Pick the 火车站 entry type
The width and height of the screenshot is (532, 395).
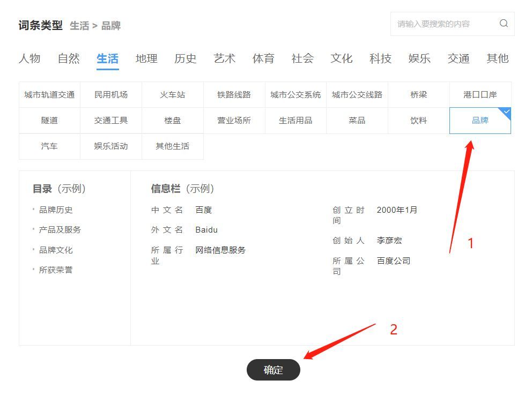pyautogui.click(x=172, y=95)
